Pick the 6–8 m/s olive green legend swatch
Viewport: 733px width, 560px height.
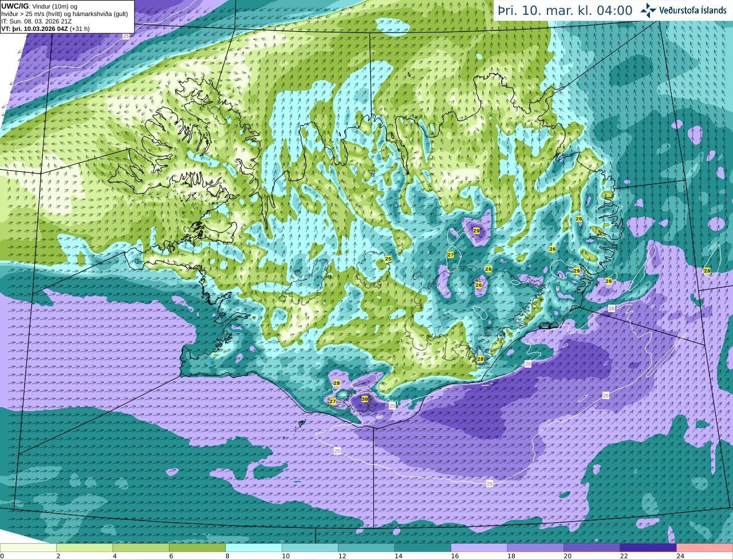coord(198,547)
